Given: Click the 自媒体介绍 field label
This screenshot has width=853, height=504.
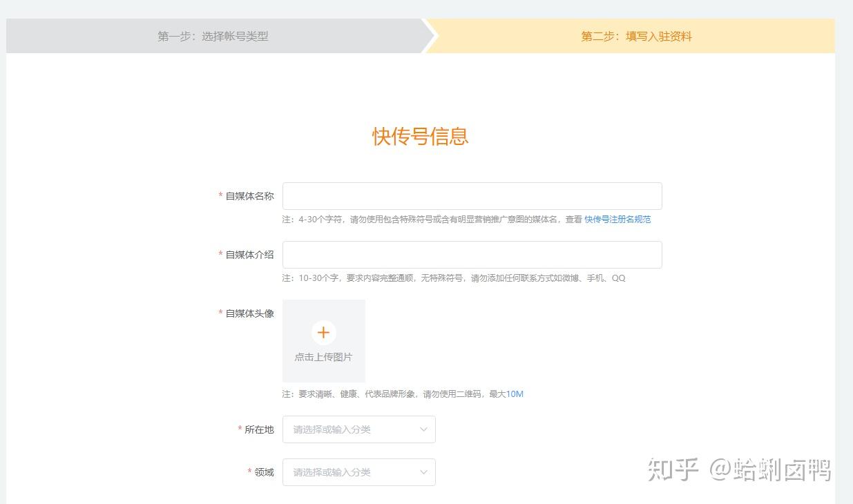Looking at the screenshot, I should [x=249, y=255].
